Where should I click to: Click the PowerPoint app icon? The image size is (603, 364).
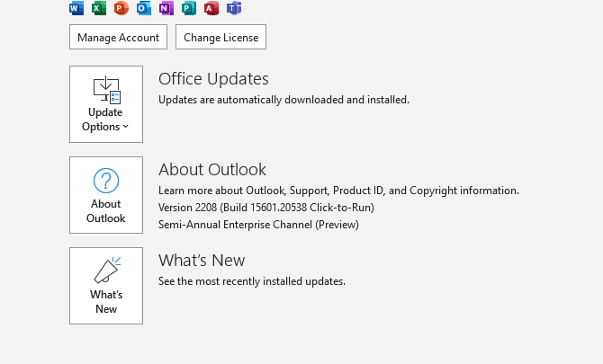121,8
